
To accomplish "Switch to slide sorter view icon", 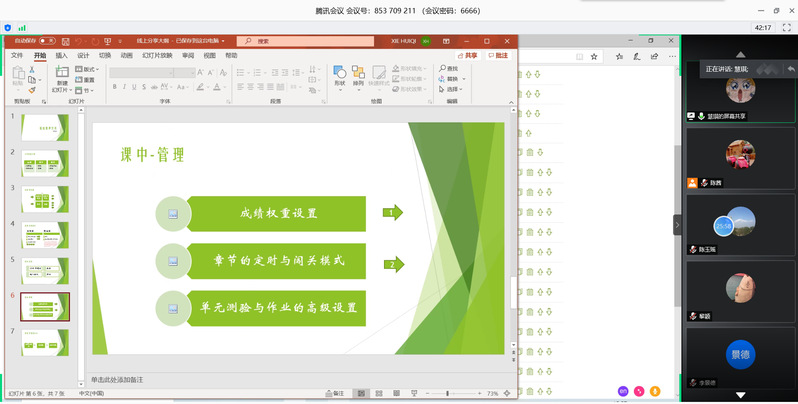I will pos(377,394).
